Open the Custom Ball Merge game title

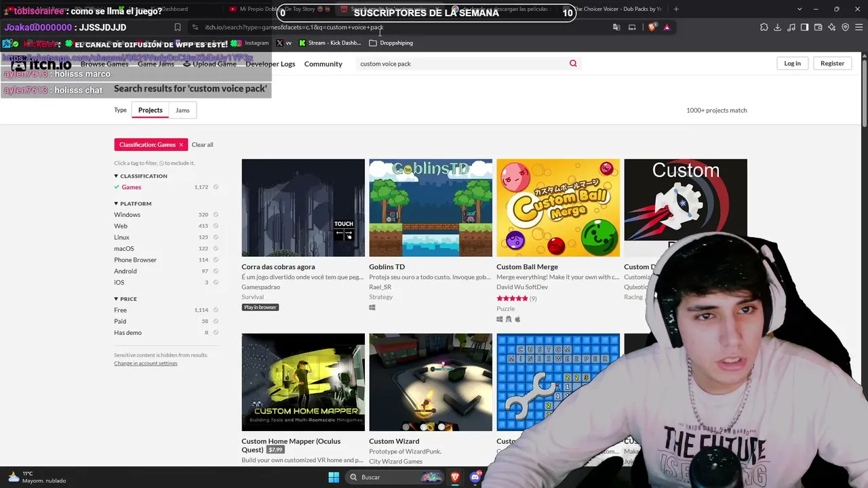(x=527, y=267)
